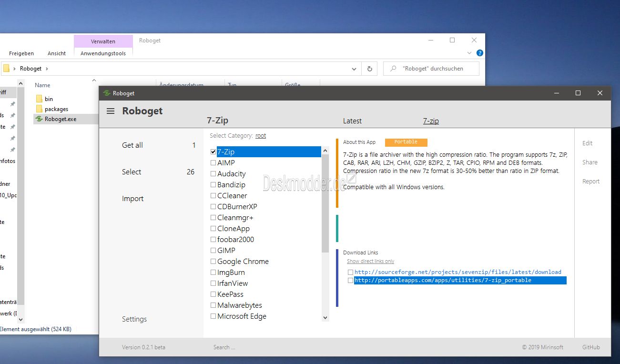Sort by Name column header in Explorer
620x364 pixels.
coord(42,85)
